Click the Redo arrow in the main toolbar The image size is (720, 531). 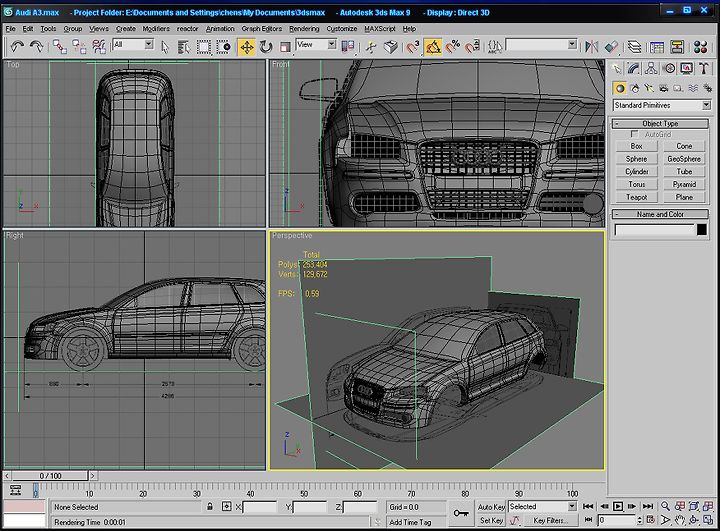(36, 46)
